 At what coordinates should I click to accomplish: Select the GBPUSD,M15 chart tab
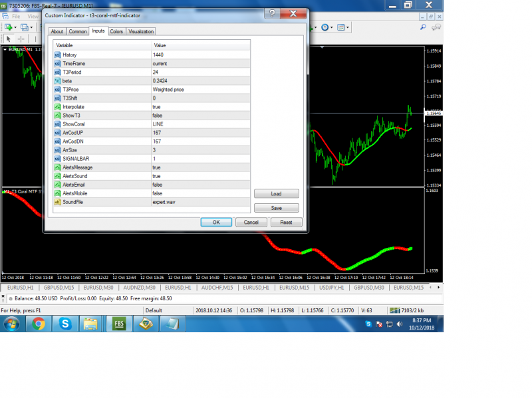coord(59,288)
